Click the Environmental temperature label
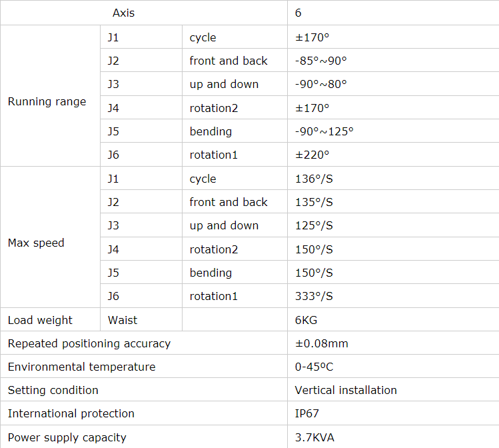 [81, 367]
